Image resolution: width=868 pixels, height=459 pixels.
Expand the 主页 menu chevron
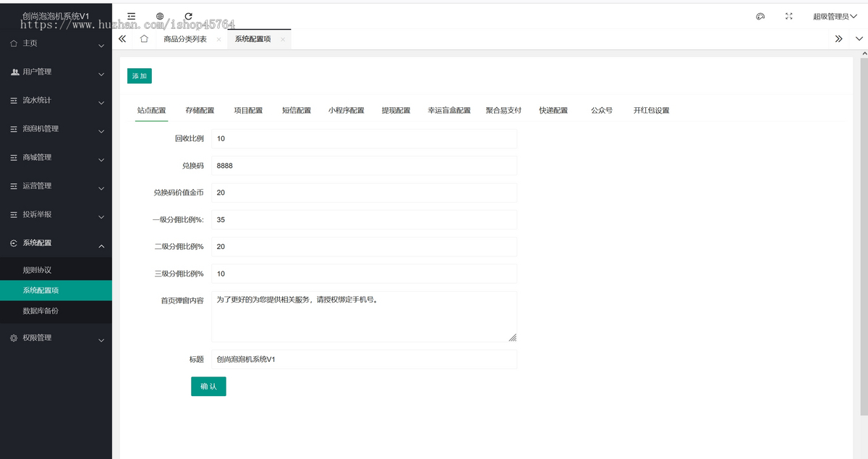click(101, 46)
